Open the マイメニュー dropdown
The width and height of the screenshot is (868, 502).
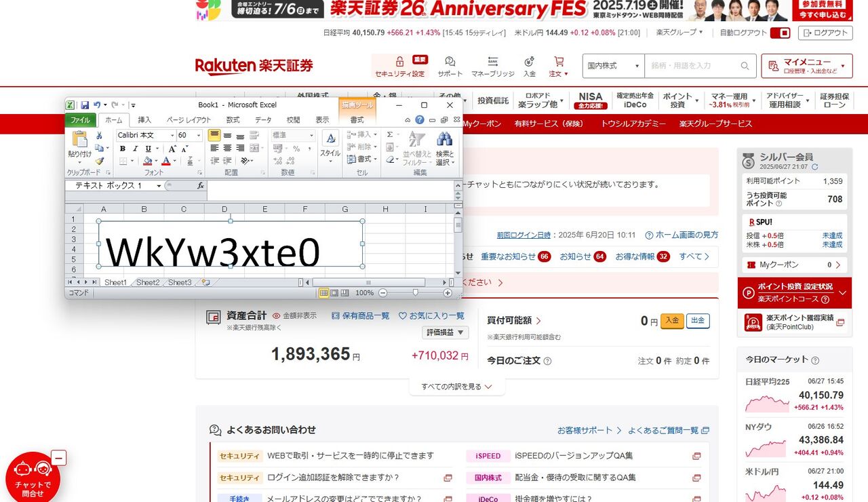[806, 66]
